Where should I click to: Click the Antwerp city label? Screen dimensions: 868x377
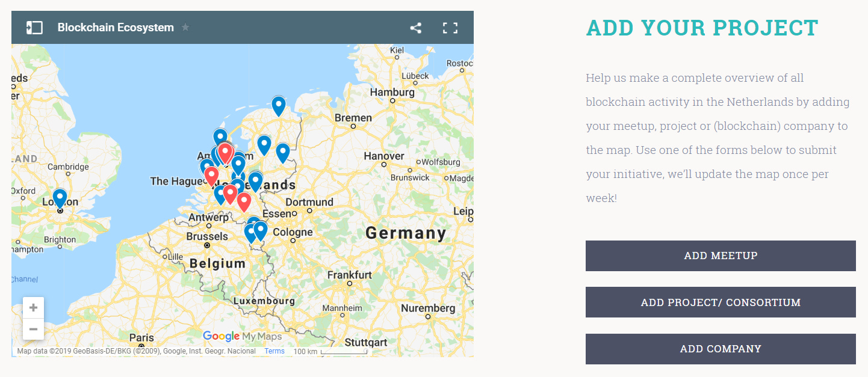[208, 217]
